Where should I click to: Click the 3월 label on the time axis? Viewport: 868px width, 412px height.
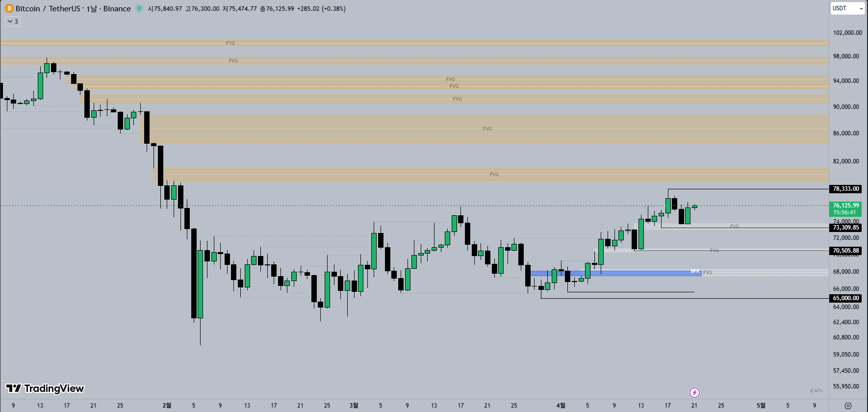354,406
